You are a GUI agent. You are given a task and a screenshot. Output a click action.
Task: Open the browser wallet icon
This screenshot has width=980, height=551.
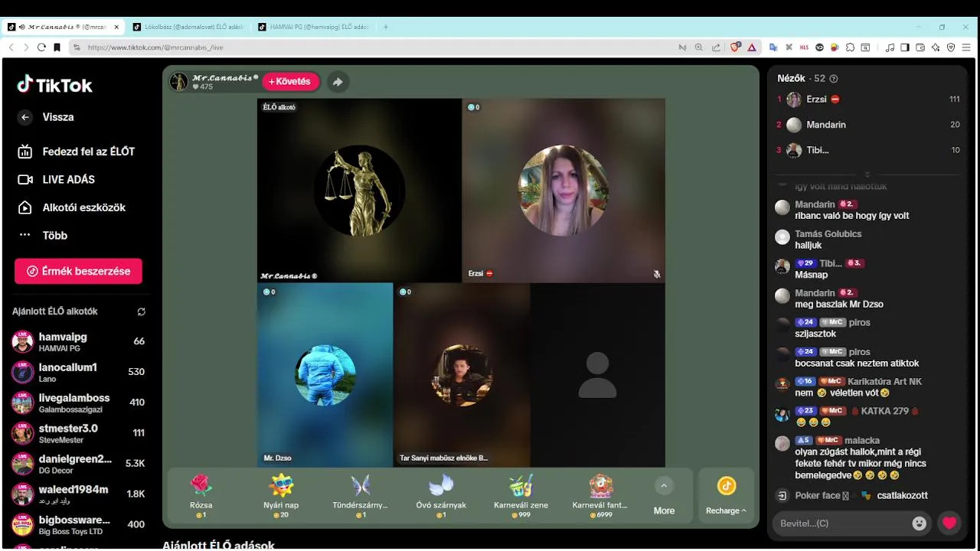pos(920,47)
